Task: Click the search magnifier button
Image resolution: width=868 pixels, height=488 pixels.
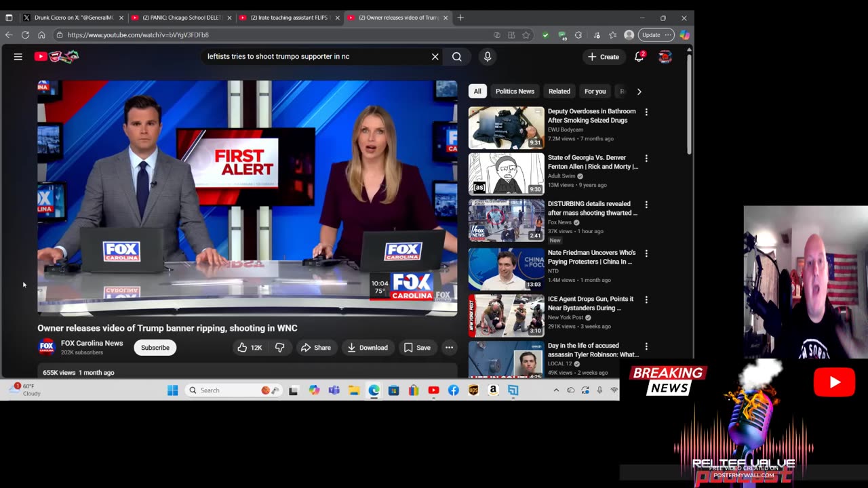Action: tap(457, 57)
